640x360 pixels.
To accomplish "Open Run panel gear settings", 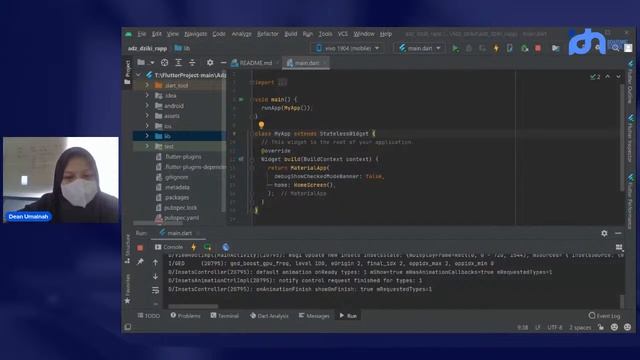I will [604, 233].
